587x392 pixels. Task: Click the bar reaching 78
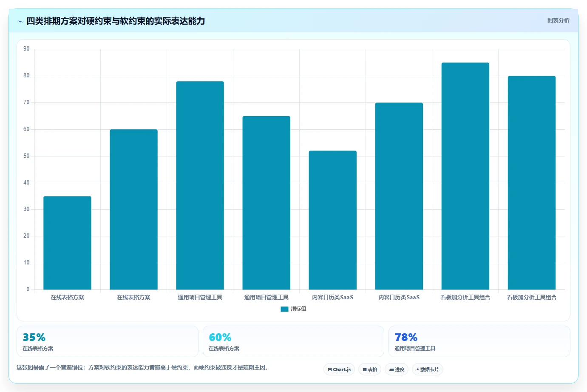tap(200, 185)
